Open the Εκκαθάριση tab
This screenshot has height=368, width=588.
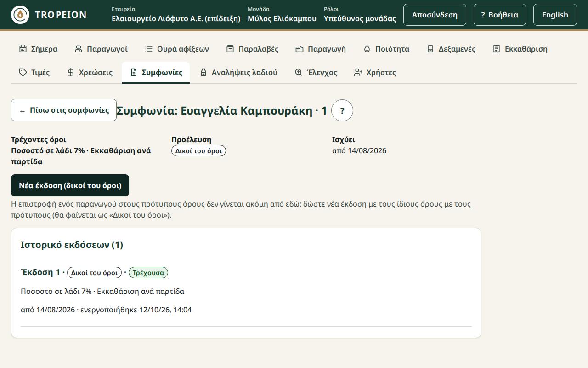520,49
